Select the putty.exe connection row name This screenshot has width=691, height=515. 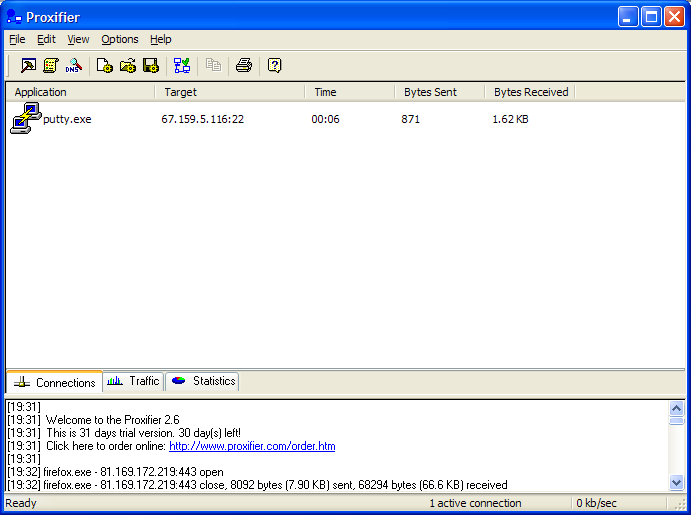click(67, 119)
